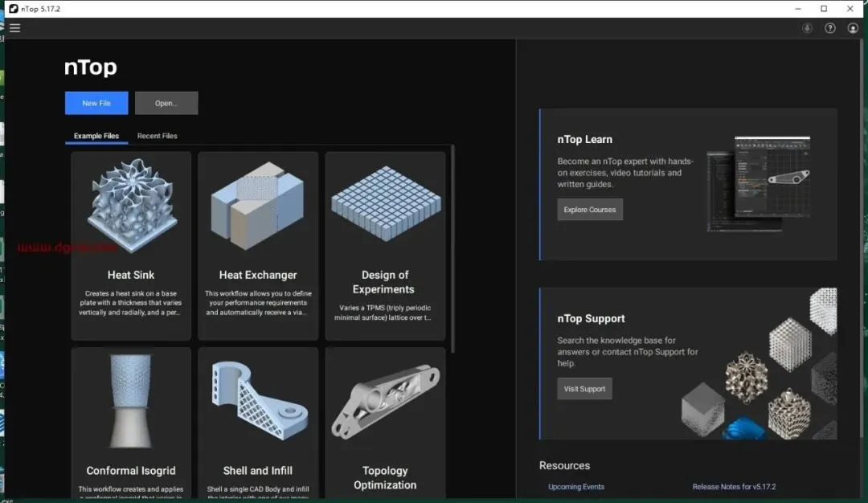Open the Upcoming Events link

pos(575,487)
